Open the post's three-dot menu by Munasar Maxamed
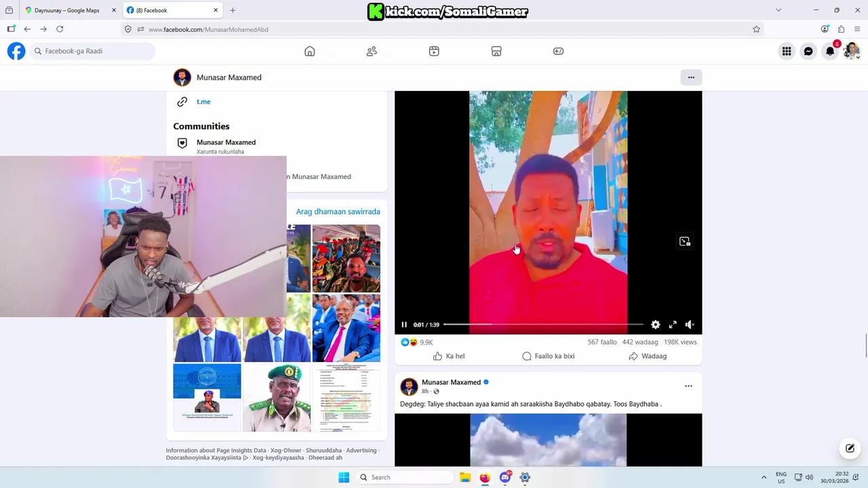 point(688,386)
